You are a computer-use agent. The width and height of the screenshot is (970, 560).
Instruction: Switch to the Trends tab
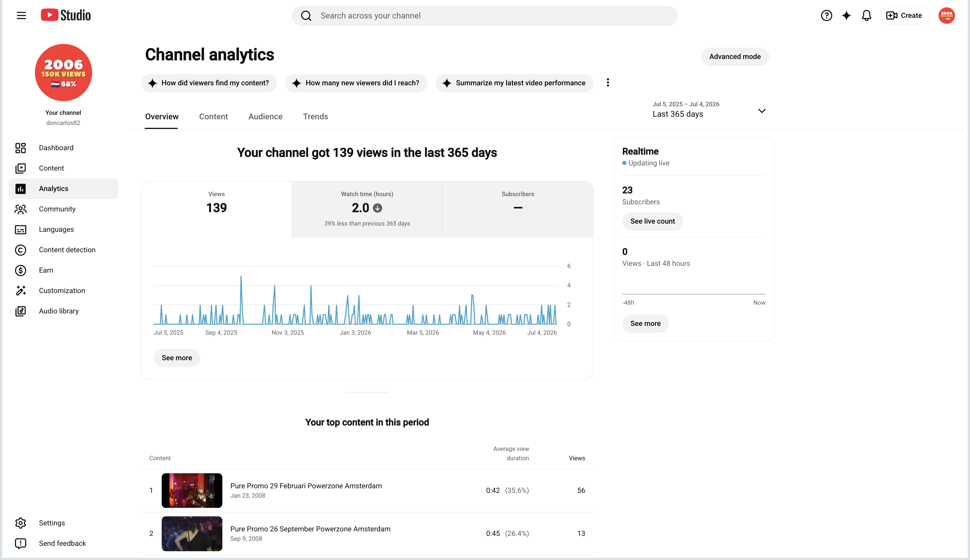[x=315, y=116]
